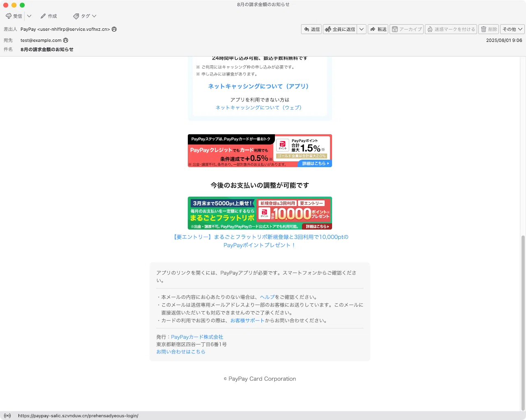Viewport: 526px width, 420px height.
Task: Click the subject line 8月の請求金額のお知らせ
Action: tap(47, 49)
